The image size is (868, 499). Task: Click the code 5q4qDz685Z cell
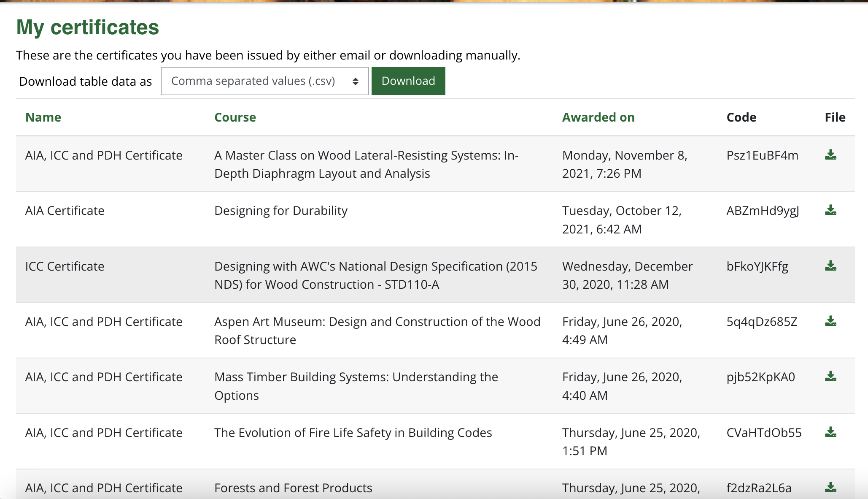coord(762,322)
